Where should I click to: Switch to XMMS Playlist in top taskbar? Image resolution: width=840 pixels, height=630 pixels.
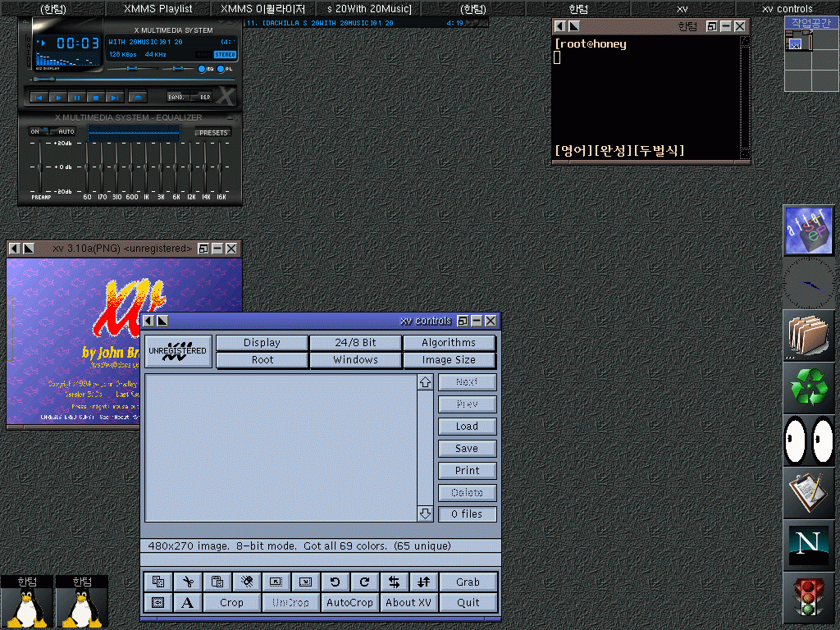click(158, 8)
